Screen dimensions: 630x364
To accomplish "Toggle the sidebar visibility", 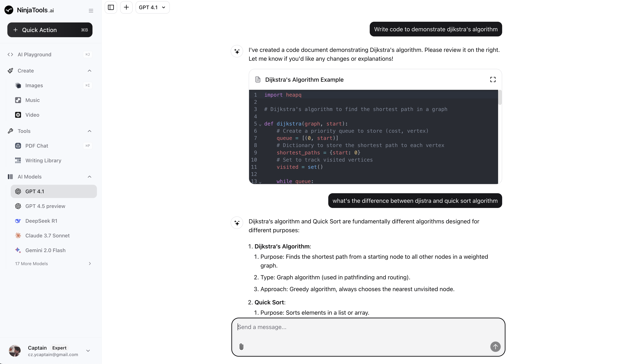I will point(111,7).
